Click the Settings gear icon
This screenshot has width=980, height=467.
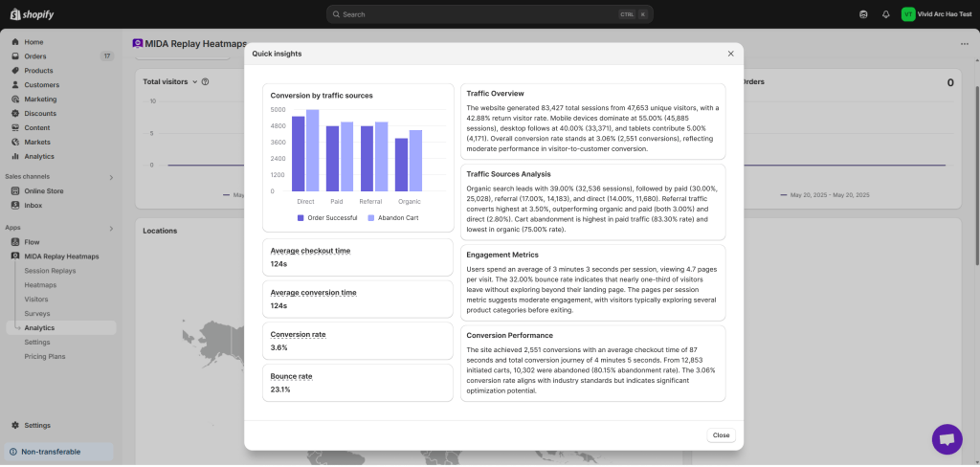[x=15, y=426]
